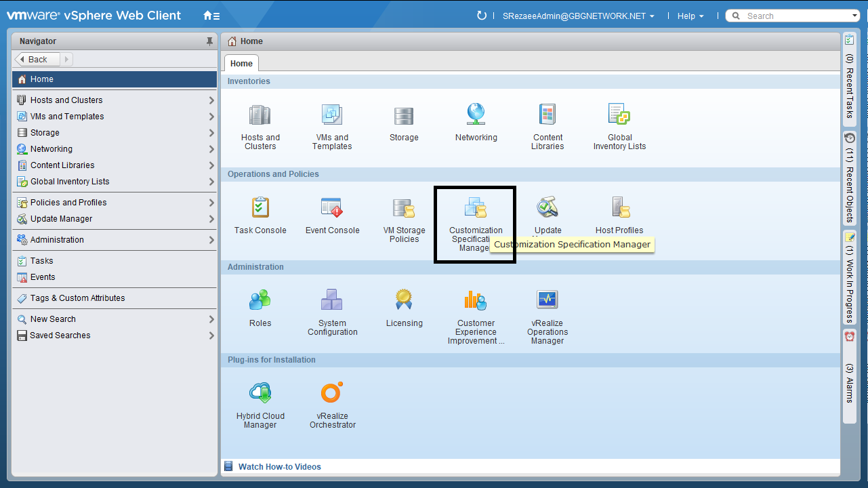The height and width of the screenshot is (488, 868).
Task: Click the Back button in Navigator
Action: (x=37, y=60)
